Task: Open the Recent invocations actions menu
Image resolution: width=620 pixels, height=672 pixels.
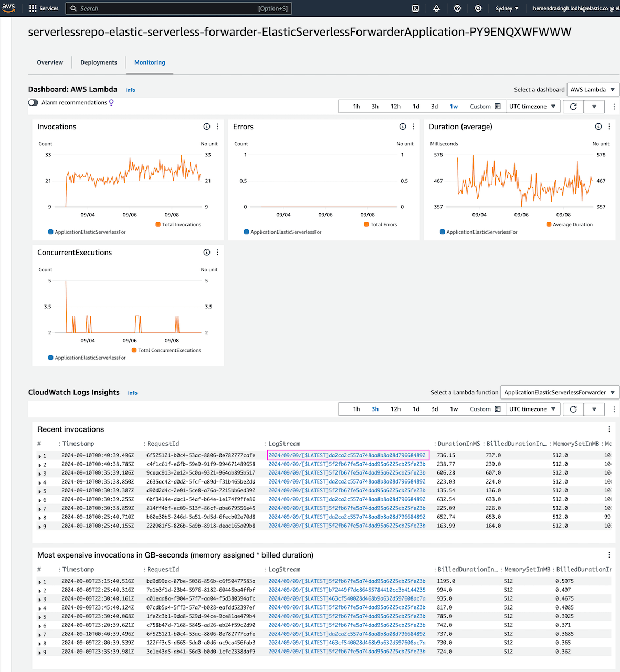Action: [x=609, y=429]
